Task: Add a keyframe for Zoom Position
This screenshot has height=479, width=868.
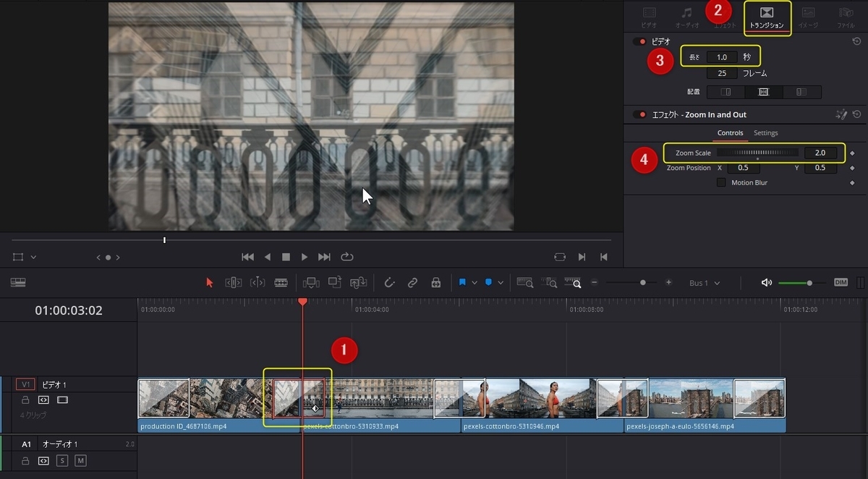Action: (852, 168)
